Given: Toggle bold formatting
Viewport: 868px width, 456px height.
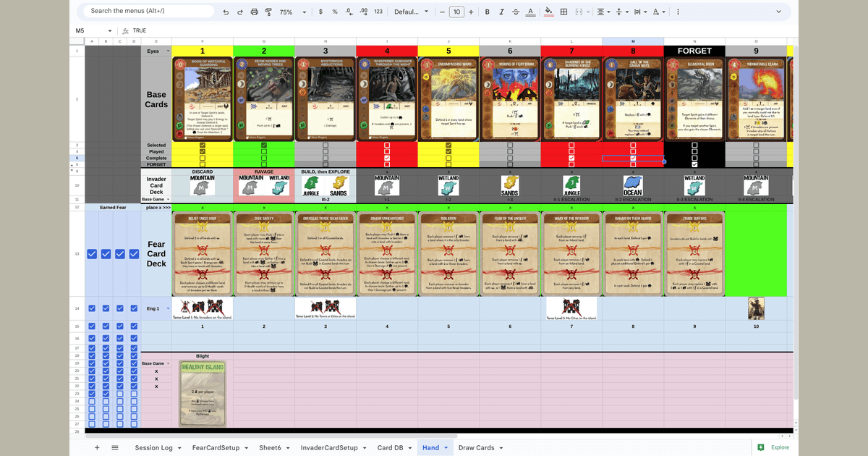Looking at the screenshot, I should click(x=488, y=12).
